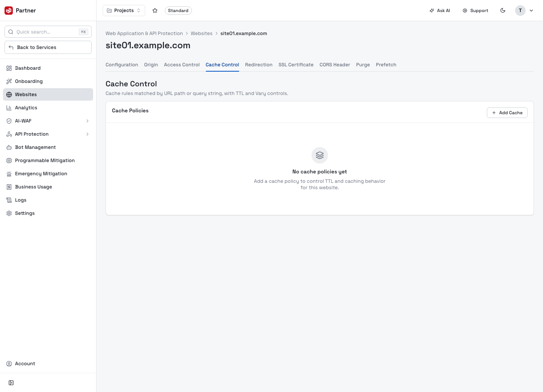
Task: Click the Account user icon
Action: point(9,364)
